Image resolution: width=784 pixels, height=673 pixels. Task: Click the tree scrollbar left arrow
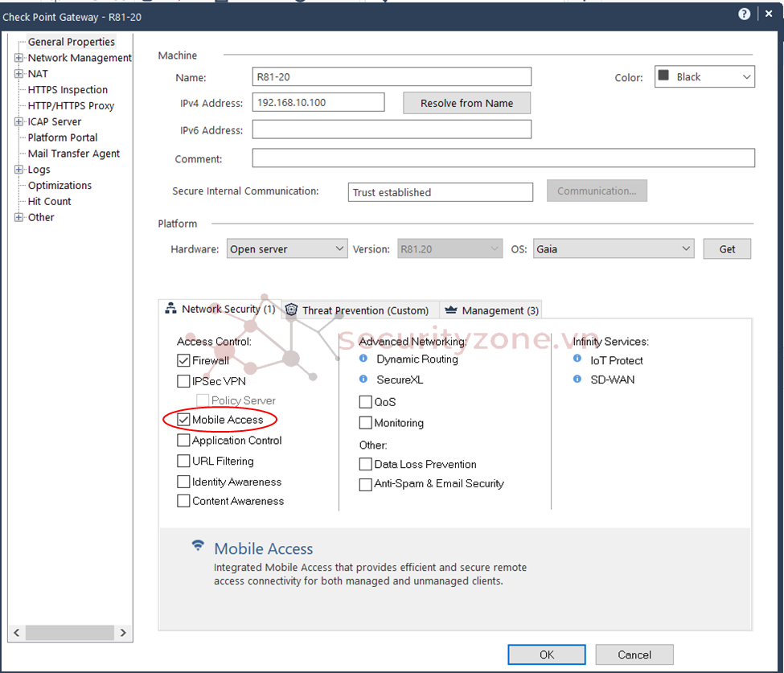click(x=17, y=633)
